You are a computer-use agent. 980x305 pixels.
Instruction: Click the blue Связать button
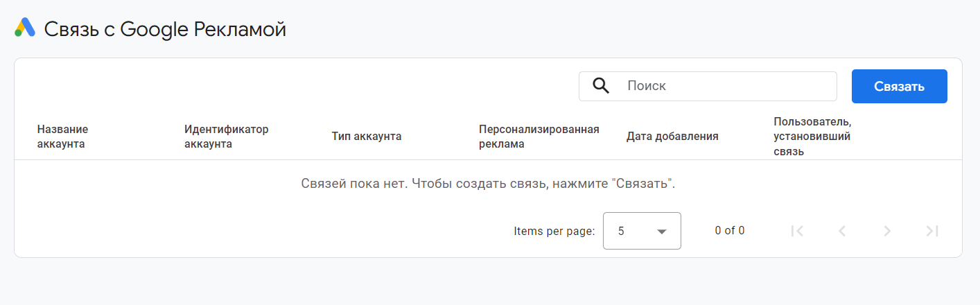[900, 86]
